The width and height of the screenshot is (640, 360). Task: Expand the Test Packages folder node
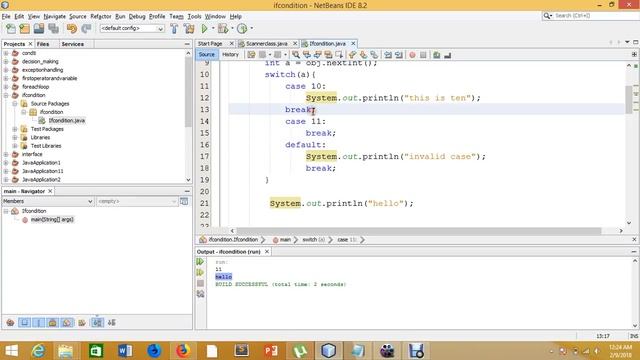click(15, 129)
